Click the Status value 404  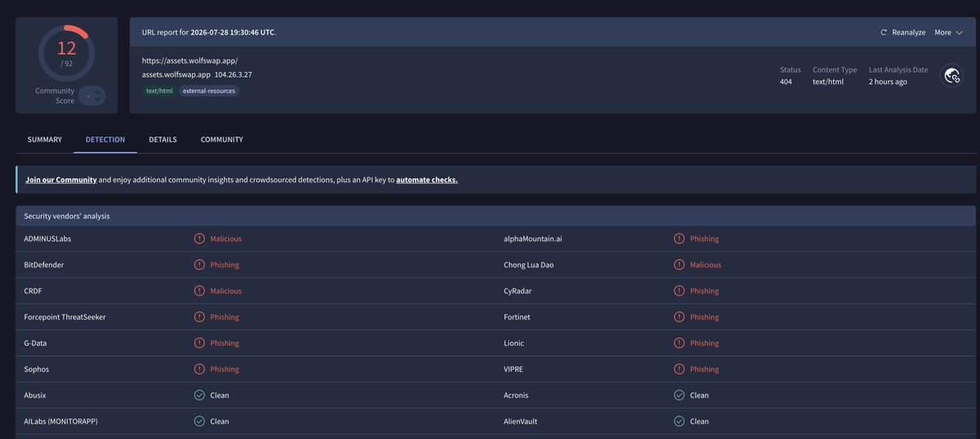[786, 82]
